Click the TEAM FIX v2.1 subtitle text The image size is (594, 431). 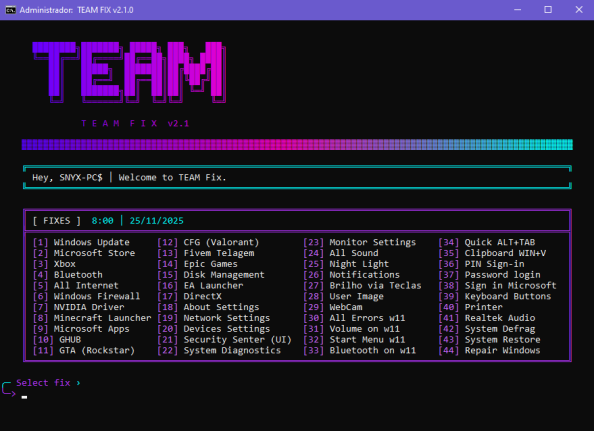point(135,123)
